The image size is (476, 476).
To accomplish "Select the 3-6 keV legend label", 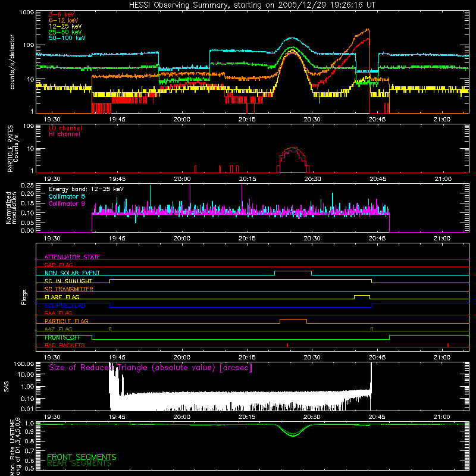I will (61, 14).
